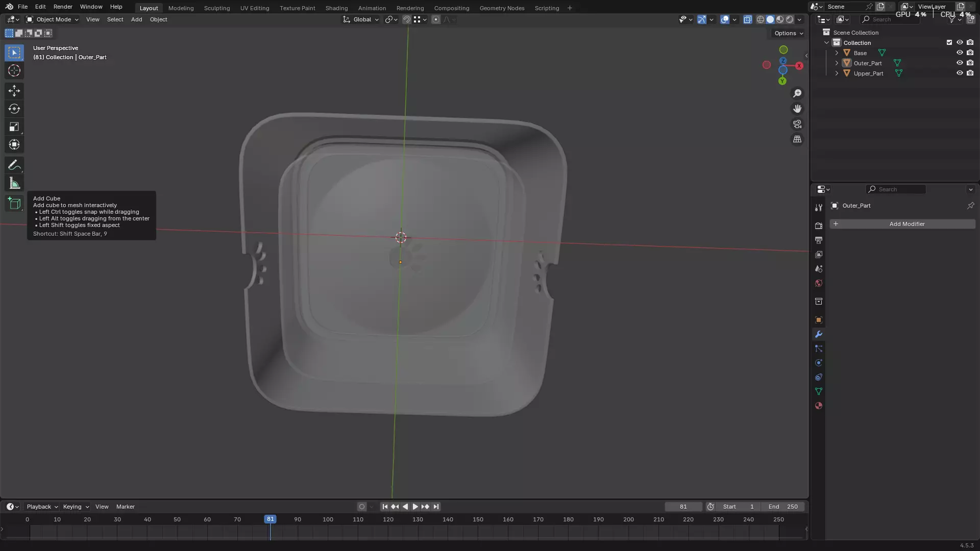Viewport: 980px width, 551px height.
Task: Toggle camera view in viewport
Action: tap(797, 124)
